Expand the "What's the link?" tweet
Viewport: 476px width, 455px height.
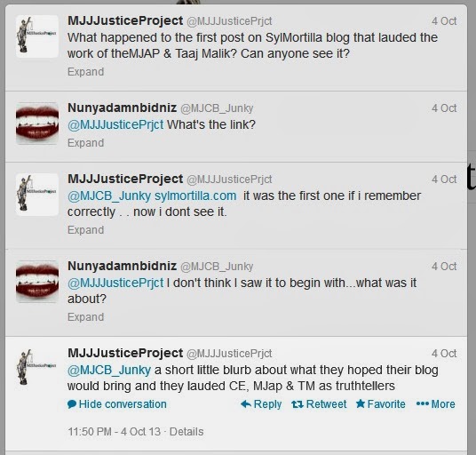coord(85,143)
